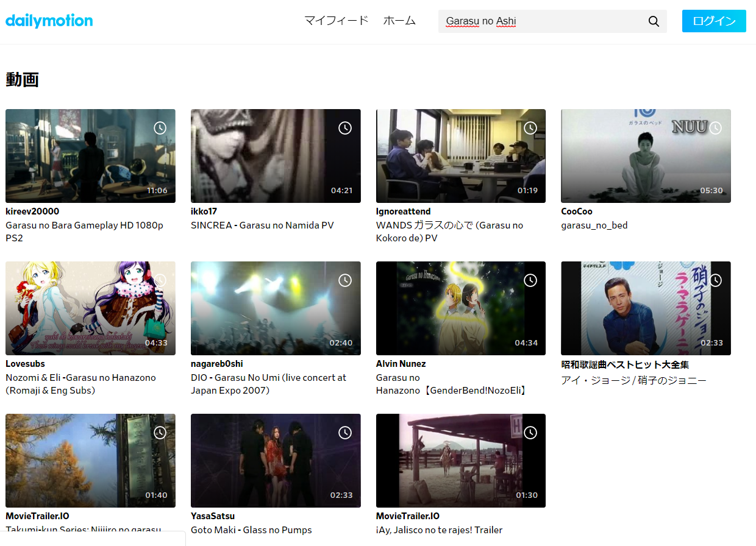Click the ログイン button
Screen dimensions: 756x546
tap(714, 21)
